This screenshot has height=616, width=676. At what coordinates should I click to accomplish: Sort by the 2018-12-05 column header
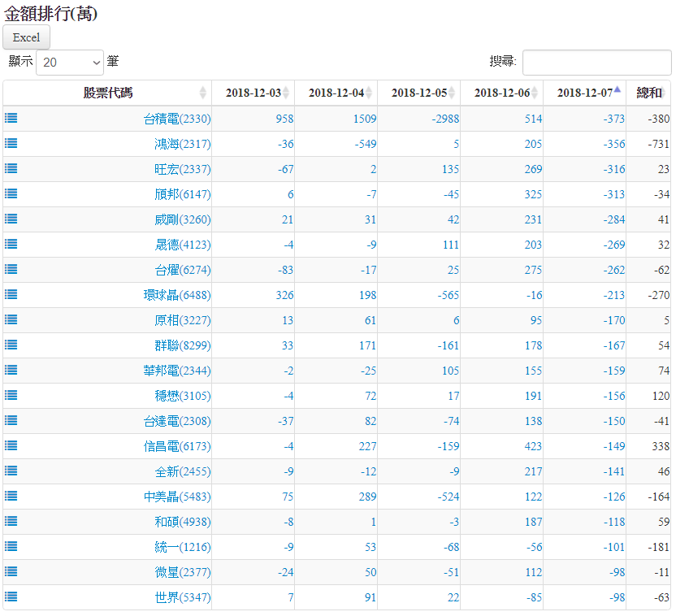tap(418, 93)
